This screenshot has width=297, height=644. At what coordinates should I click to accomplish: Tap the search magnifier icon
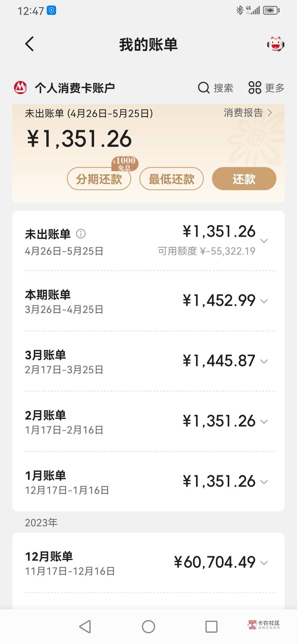pyautogui.click(x=204, y=88)
